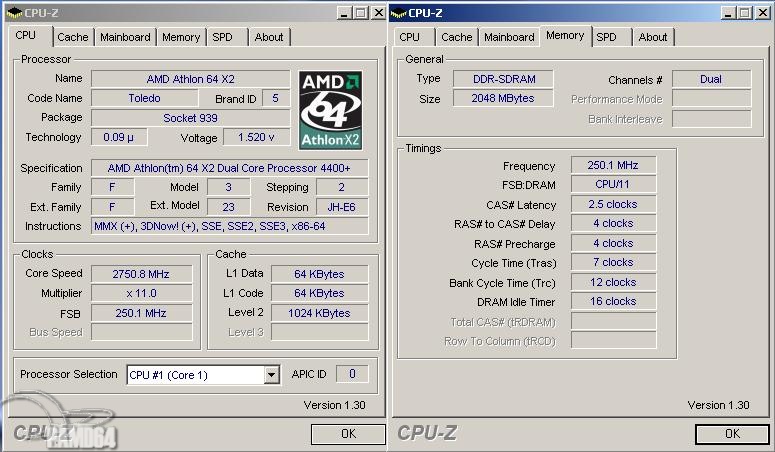The width and height of the screenshot is (775, 452).
Task: Click OK in the right CPU-Z window
Action: tap(732, 434)
